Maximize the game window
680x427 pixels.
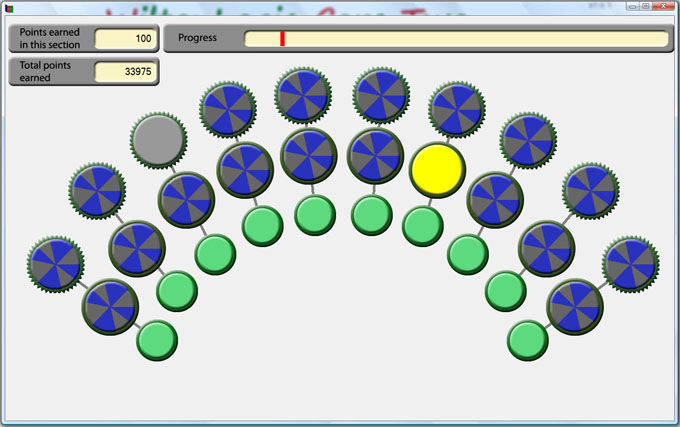tap(646, 6)
